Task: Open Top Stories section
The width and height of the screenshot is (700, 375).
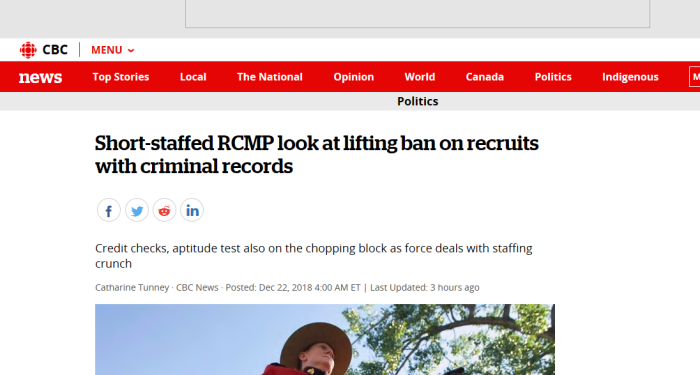Action: (121, 77)
